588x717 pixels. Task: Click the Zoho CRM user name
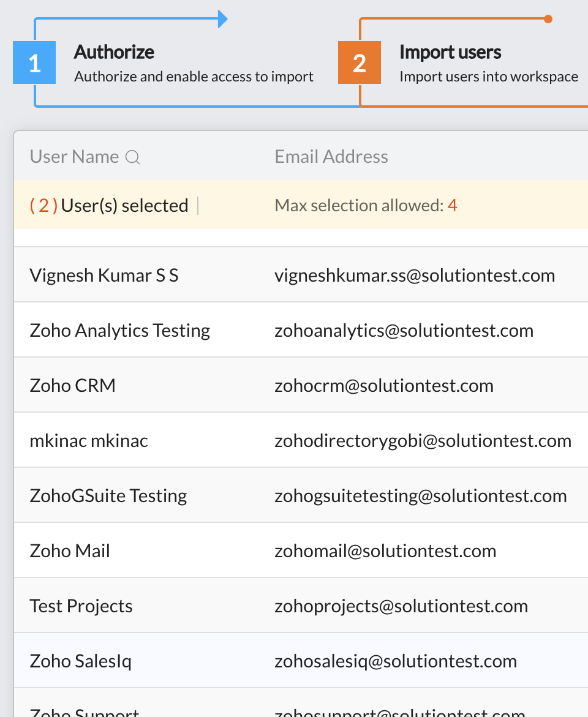(x=73, y=385)
